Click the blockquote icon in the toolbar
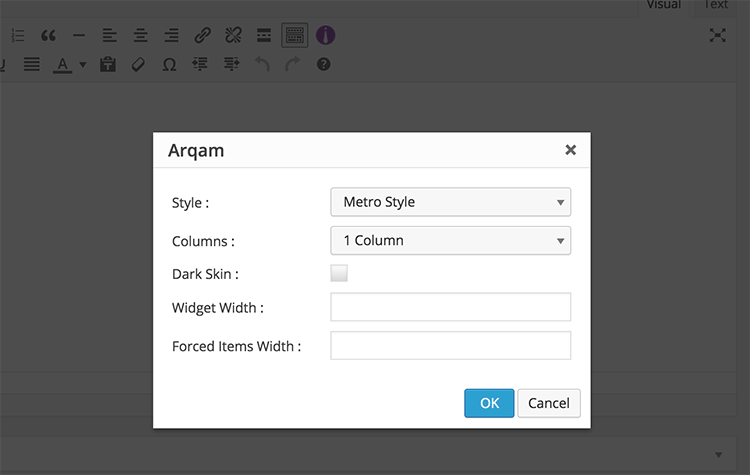Screen dimensions: 750x475 click(x=48, y=35)
